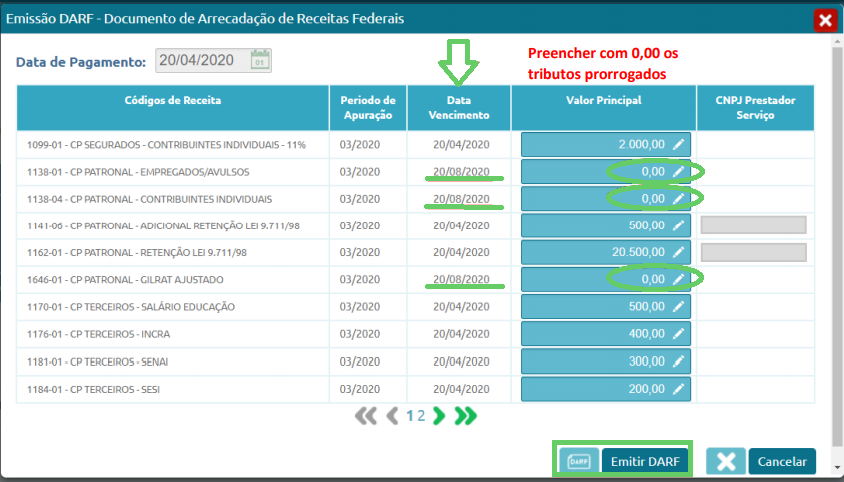This screenshot has height=482, width=844.
Task: Click Salário Educação 500,00 value field
Action: 606,306
